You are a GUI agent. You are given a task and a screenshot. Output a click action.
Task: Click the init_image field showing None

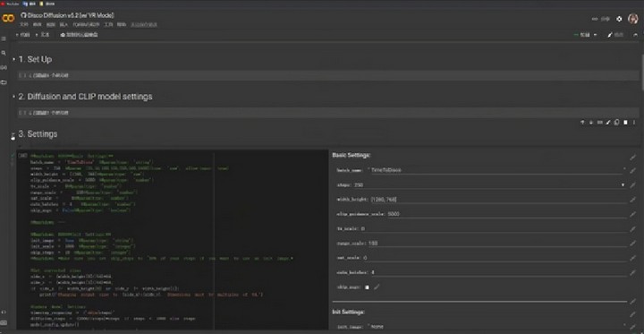[x=497, y=327]
